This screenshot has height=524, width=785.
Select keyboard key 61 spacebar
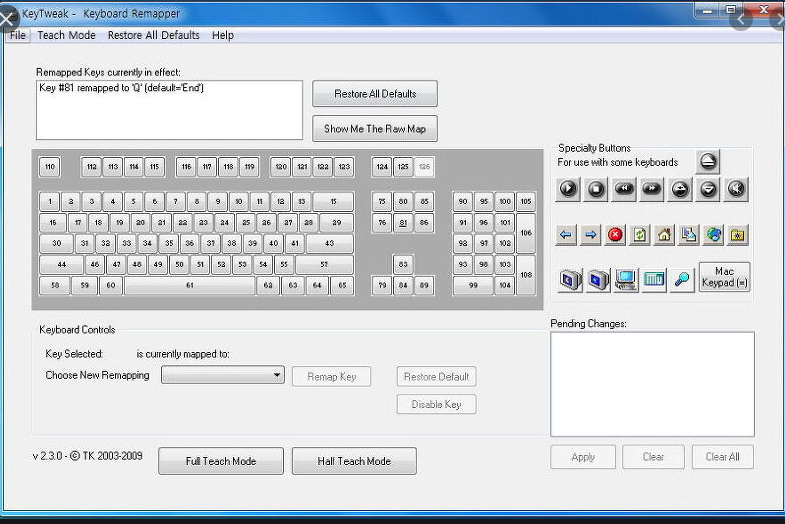coord(190,285)
